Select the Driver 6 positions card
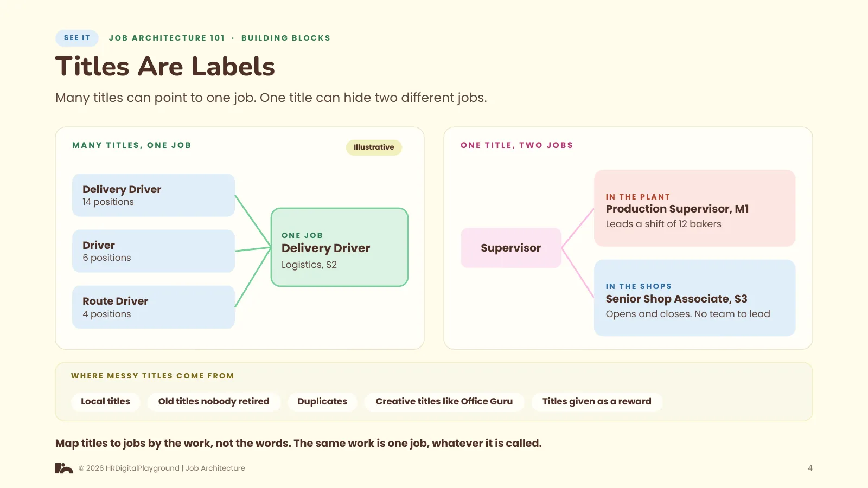Viewport: 868px width, 488px height. (x=154, y=251)
